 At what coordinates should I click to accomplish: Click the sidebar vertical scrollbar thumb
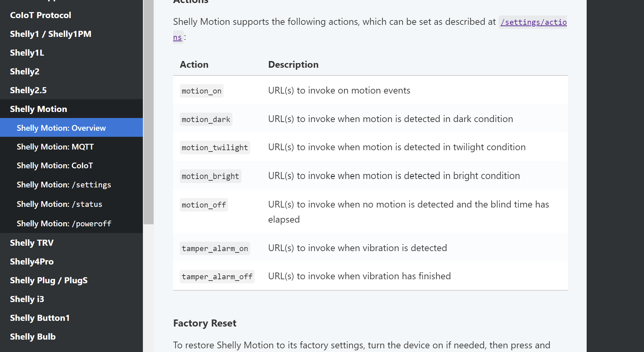point(148,111)
